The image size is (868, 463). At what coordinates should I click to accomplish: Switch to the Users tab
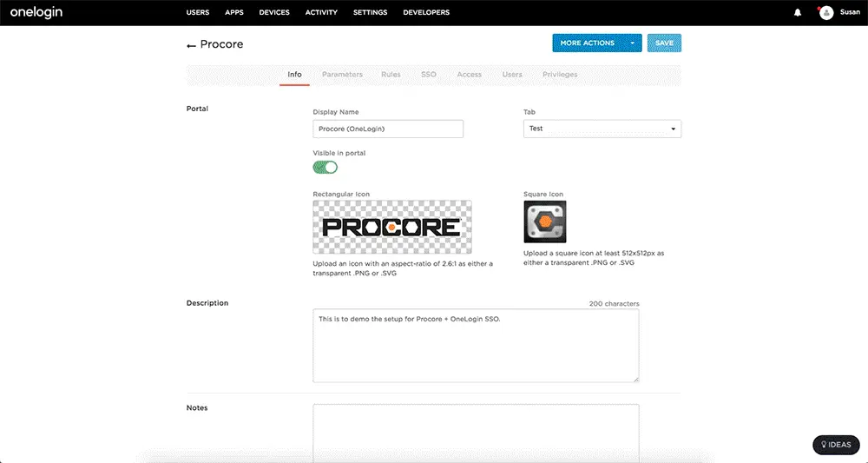point(512,74)
